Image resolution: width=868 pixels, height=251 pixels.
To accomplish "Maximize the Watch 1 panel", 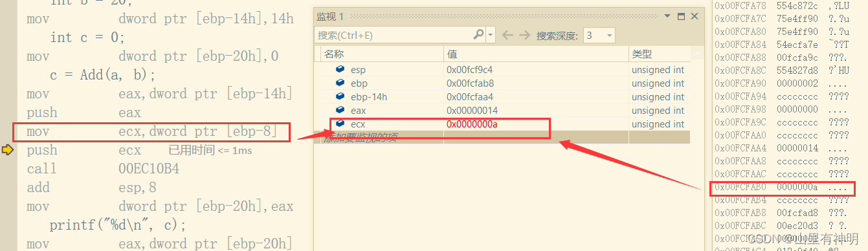I will click(681, 16).
